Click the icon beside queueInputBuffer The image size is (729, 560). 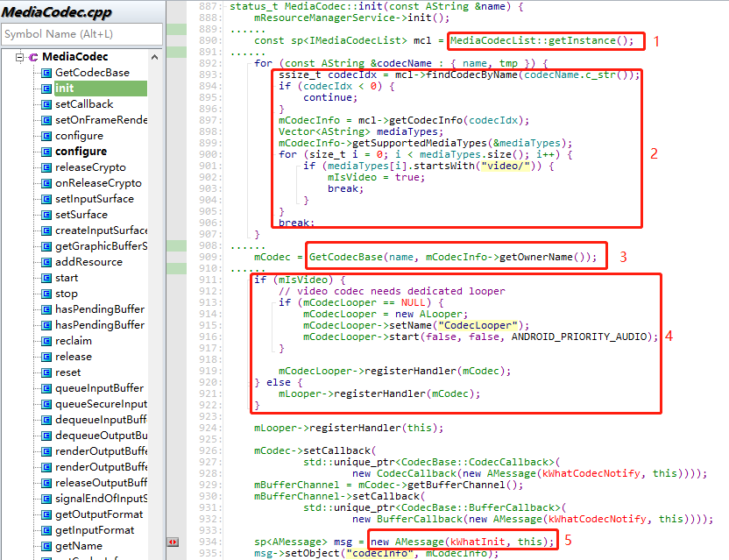pyautogui.click(x=46, y=389)
